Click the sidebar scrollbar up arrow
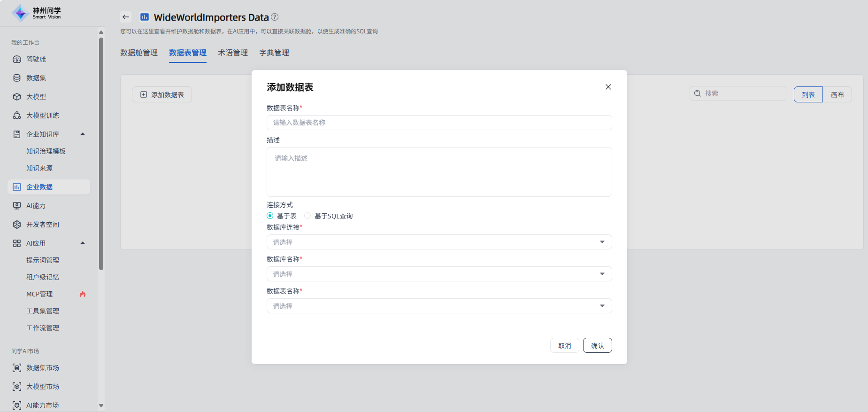868x412 pixels. 101,32
